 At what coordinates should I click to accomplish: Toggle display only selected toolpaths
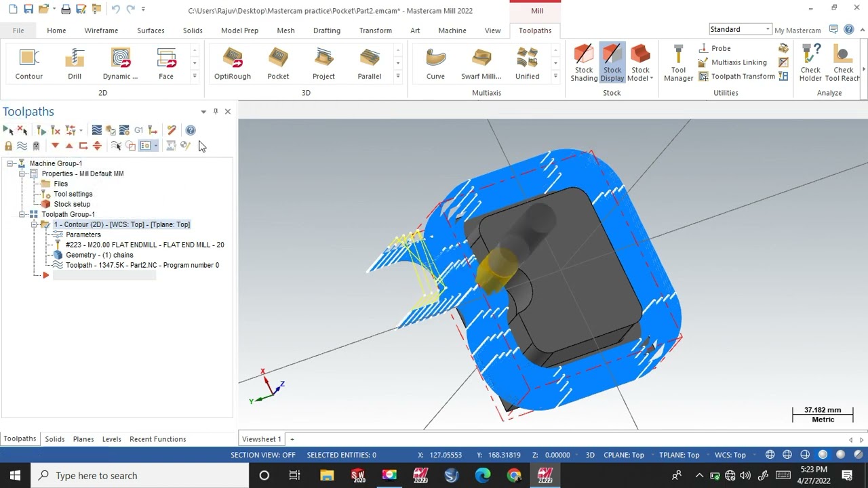point(117,146)
